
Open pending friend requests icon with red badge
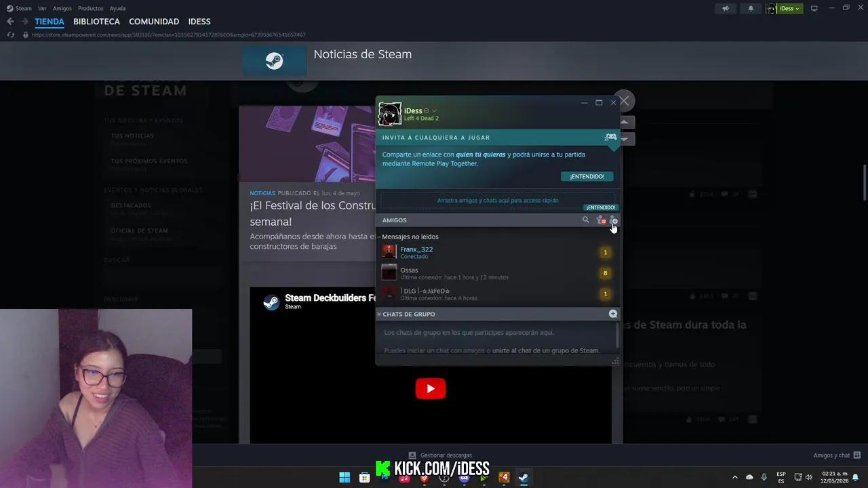600,220
